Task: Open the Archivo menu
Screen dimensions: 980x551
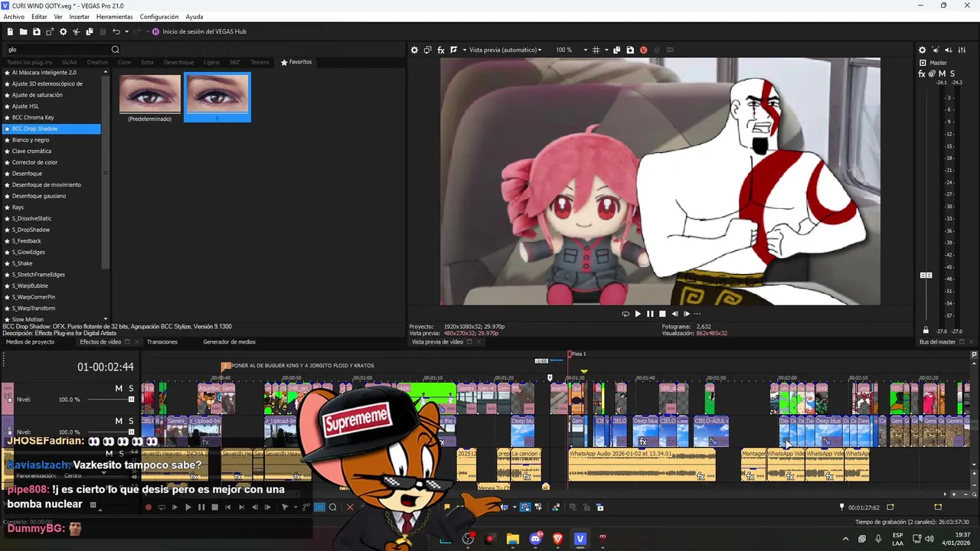Action: pyautogui.click(x=14, y=17)
